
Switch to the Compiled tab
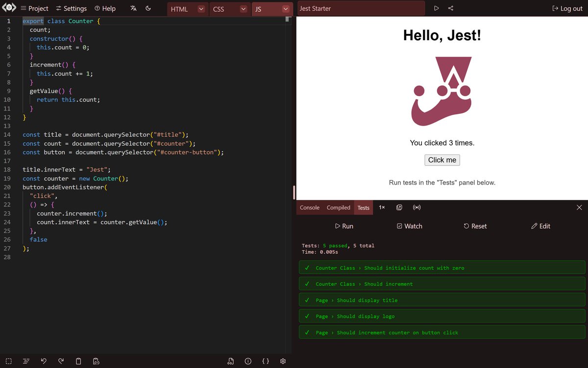click(x=339, y=208)
